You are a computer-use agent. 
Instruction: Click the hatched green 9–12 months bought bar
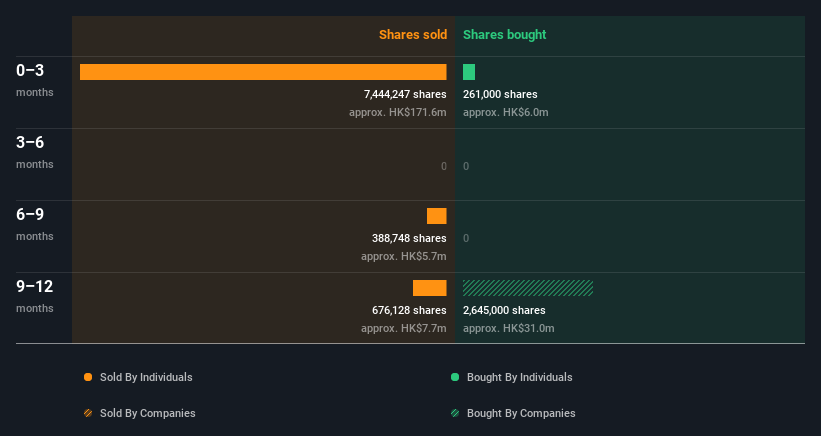tap(528, 288)
